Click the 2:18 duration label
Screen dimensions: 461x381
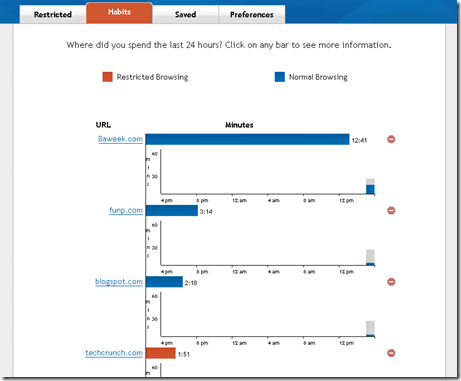point(191,283)
